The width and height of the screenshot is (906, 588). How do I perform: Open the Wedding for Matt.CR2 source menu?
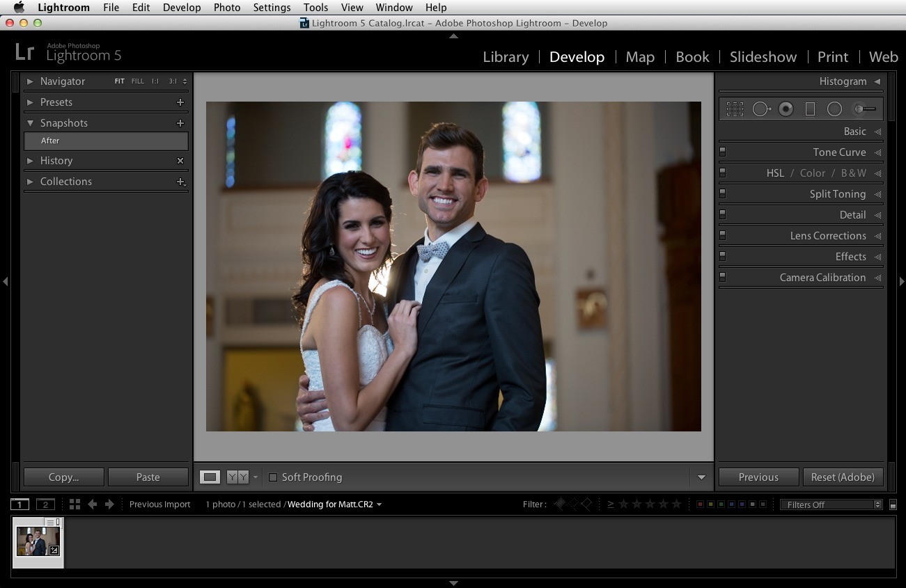(x=335, y=504)
